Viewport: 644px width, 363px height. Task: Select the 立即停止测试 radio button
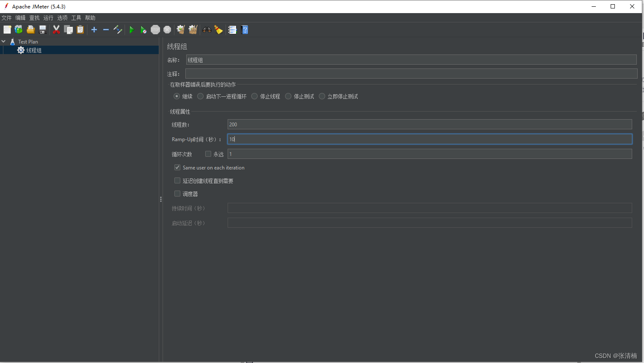click(x=322, y=96)
